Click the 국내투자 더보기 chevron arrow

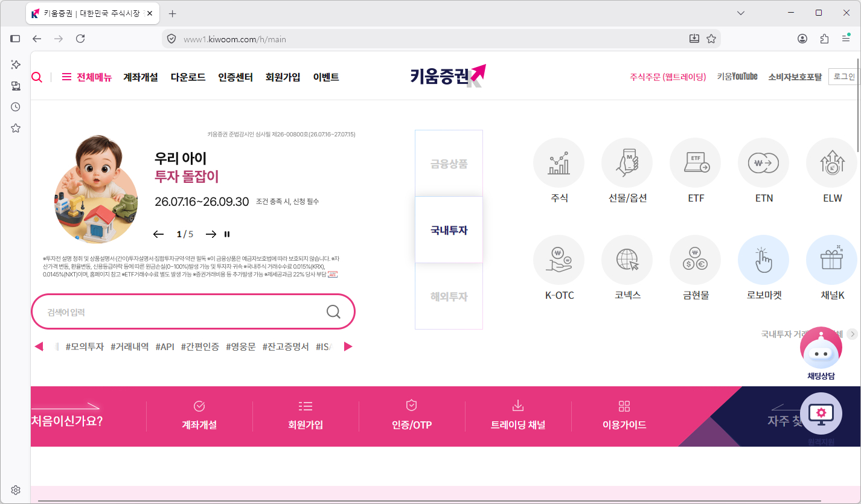852,334
